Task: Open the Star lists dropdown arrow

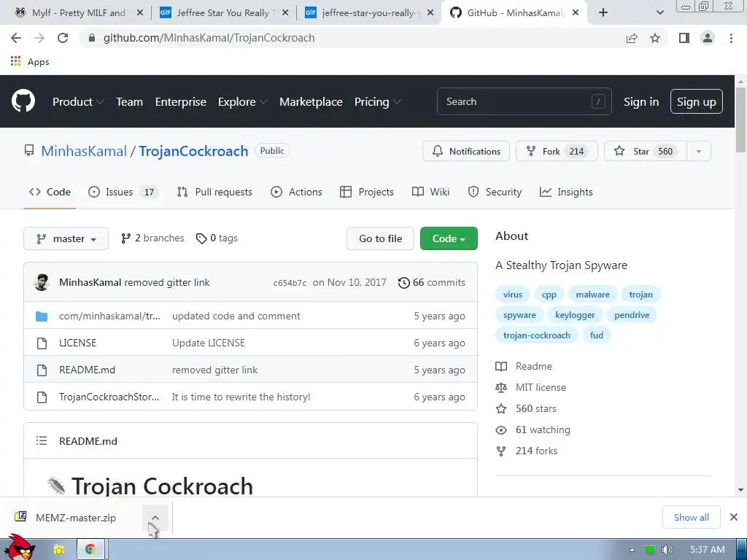Action: (699, 152)
